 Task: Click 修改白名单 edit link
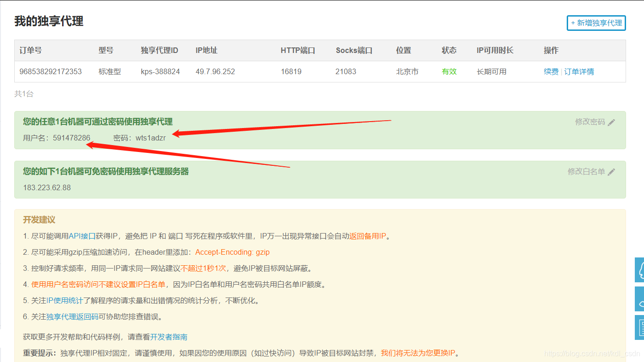point(586,172)
